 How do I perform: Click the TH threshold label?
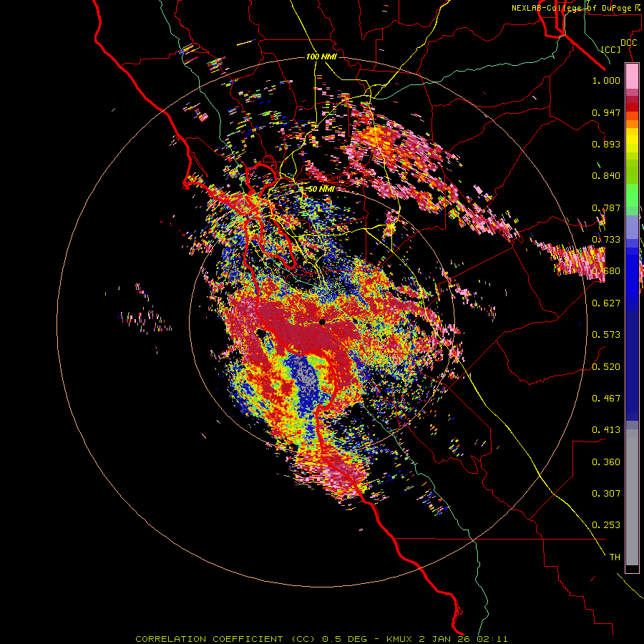pos(615,557)
